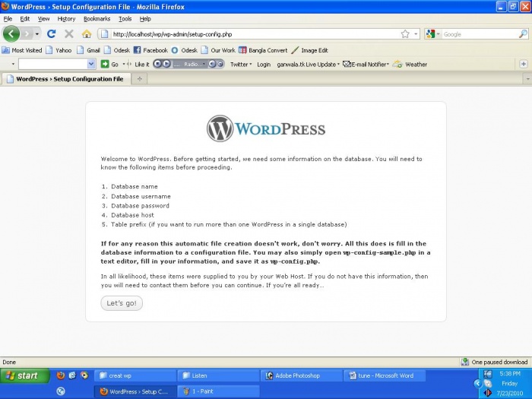532x399 pixels.
Task: Click the green Go arrow button
Action: tap(105, 64)
